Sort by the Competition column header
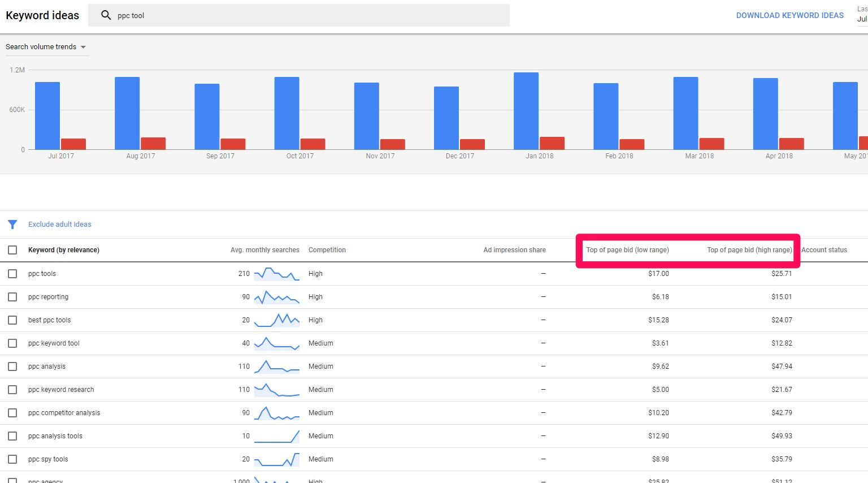The width and height of the screenshot is (868, 483). [327, 249]
